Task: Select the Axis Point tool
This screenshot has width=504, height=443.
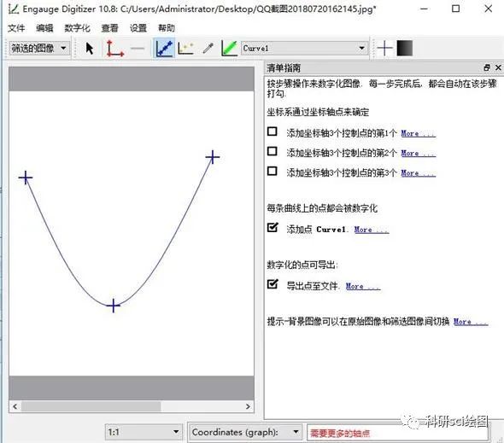Action: tap(114, 49)
